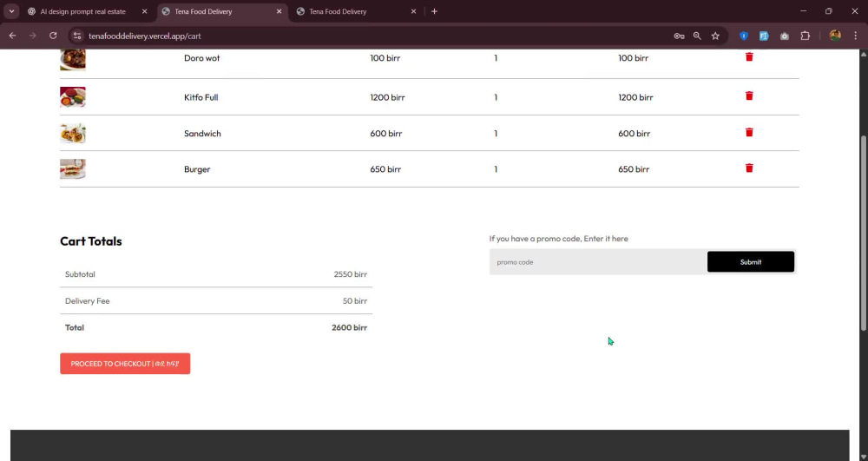The height and width of the screenshot is (461, 868).
Task: Click the Proceed to Checkout button
Action: 125,364
